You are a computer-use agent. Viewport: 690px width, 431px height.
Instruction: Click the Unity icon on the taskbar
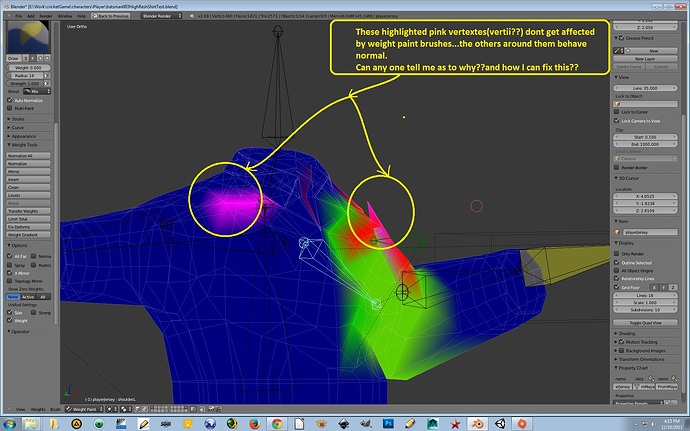pos(499,424)
